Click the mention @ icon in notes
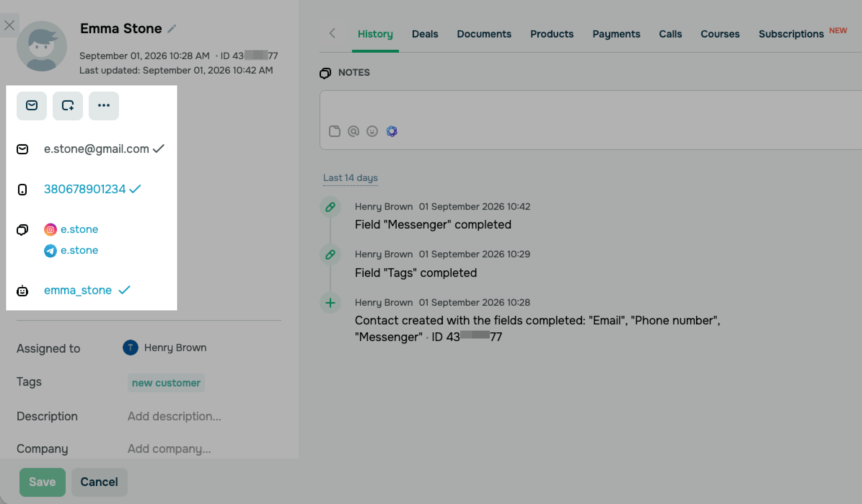This screenshot has height=504, width=862. pyautogui.click(x=353, y=131)
